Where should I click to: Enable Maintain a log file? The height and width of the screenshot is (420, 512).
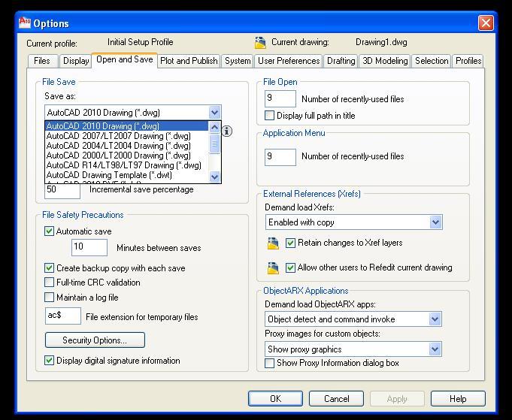point(49,297)
